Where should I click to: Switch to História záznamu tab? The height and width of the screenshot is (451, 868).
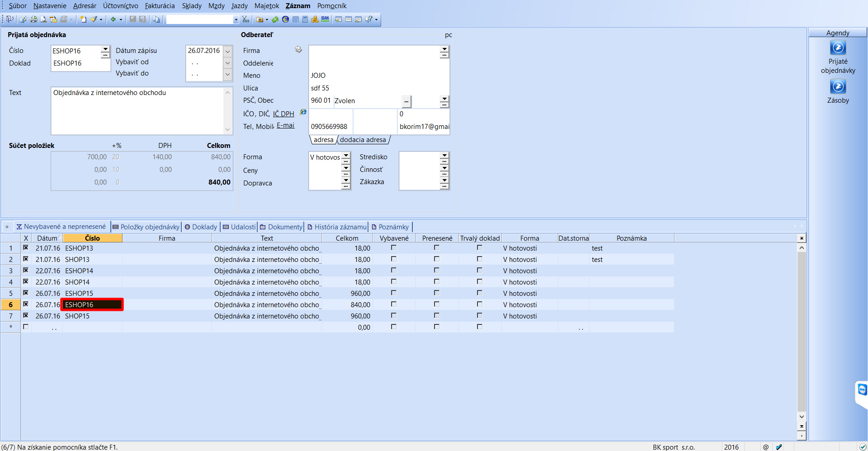[337, 227]
